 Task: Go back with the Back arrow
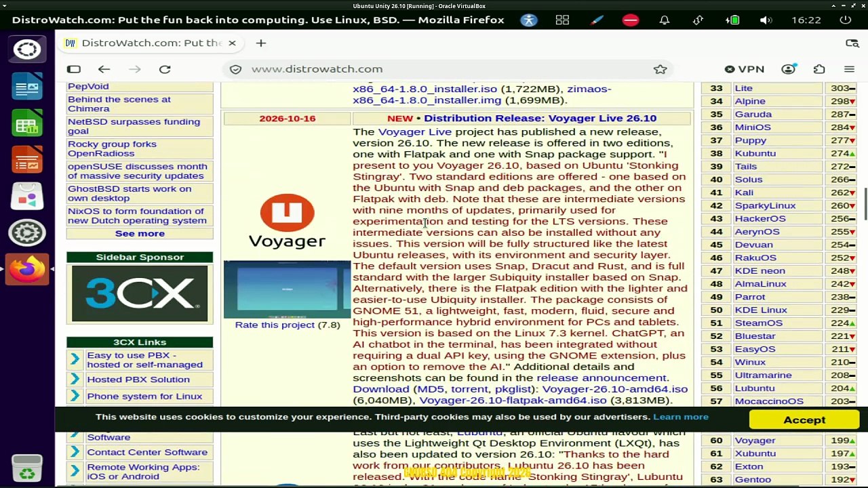[x=104, y=69]
